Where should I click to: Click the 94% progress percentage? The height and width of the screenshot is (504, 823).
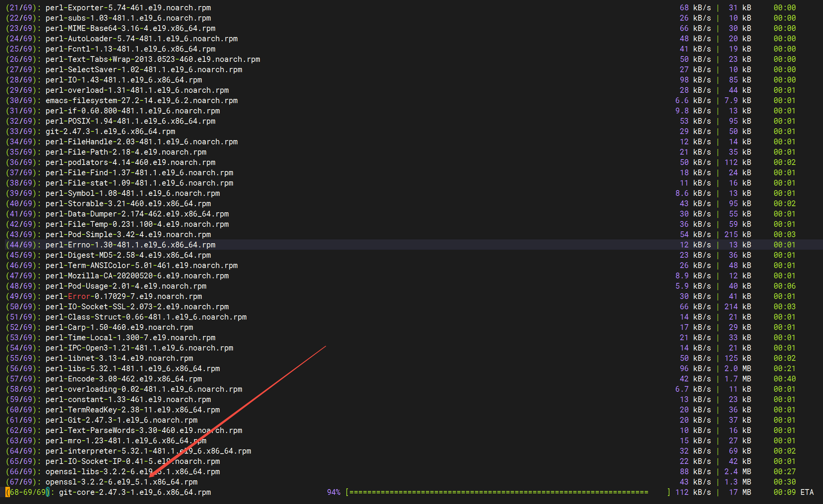(x=333, y=492)
